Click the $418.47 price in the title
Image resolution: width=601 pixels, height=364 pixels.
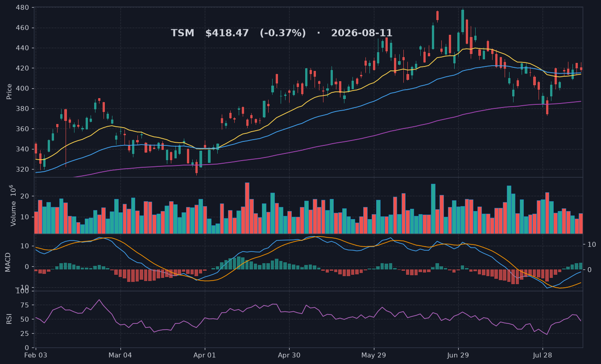coord(227,33)
